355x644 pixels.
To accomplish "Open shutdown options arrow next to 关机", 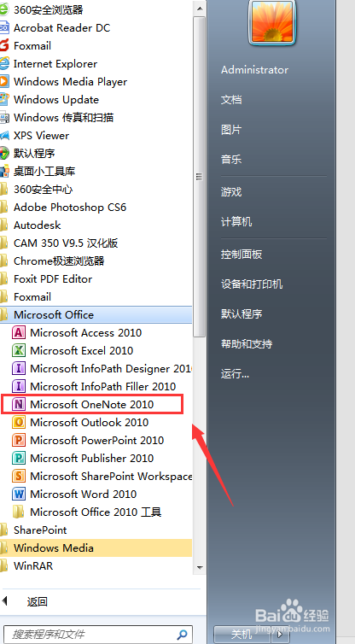I will [280, 635].
